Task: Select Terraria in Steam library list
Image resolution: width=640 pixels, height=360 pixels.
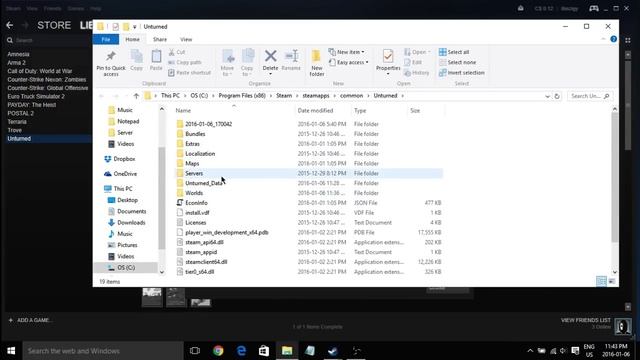Action: (17, 122)
